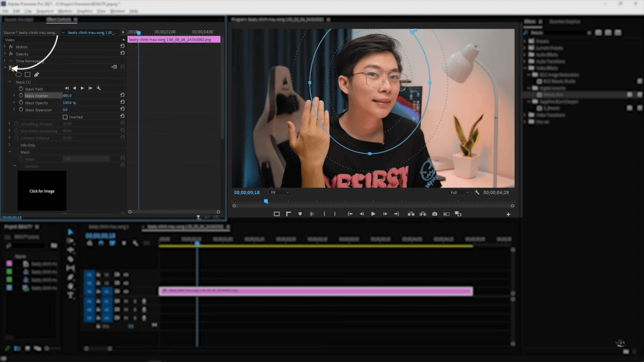
Task: Click the Lift icon in Program monitor
Action: 410,214
